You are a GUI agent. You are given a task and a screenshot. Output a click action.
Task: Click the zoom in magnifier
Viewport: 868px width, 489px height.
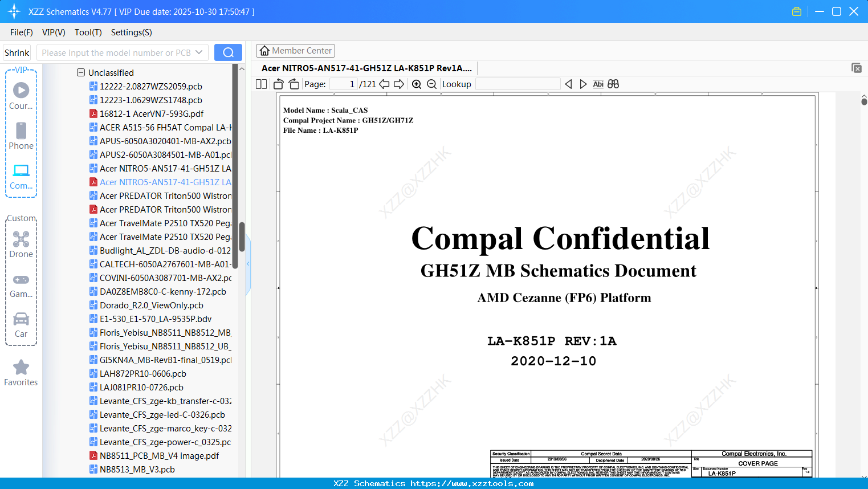coord(417,84)
